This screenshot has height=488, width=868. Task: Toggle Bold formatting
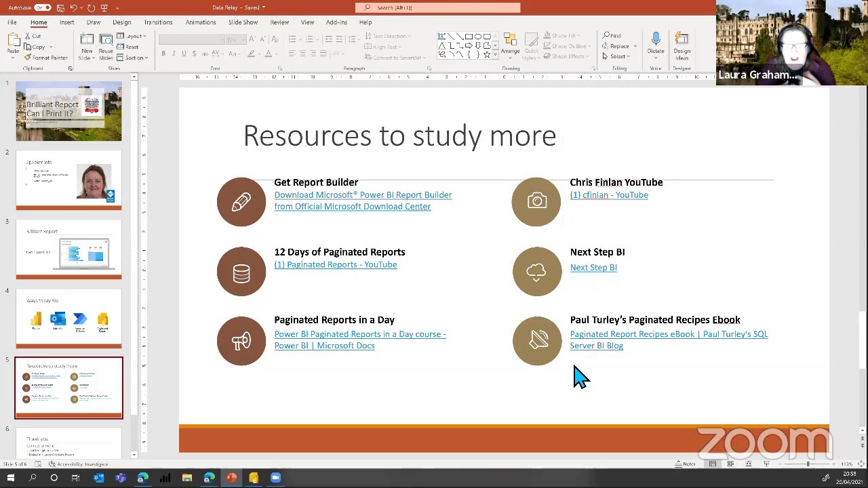click(x=163, y=54)
